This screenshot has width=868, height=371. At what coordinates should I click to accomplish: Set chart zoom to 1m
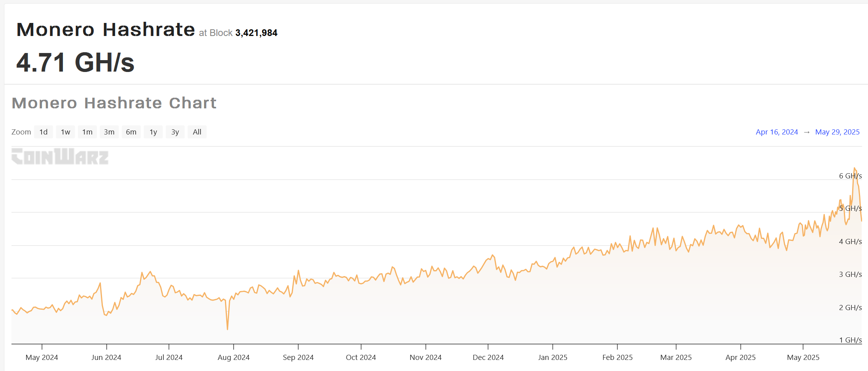(87, 132)
